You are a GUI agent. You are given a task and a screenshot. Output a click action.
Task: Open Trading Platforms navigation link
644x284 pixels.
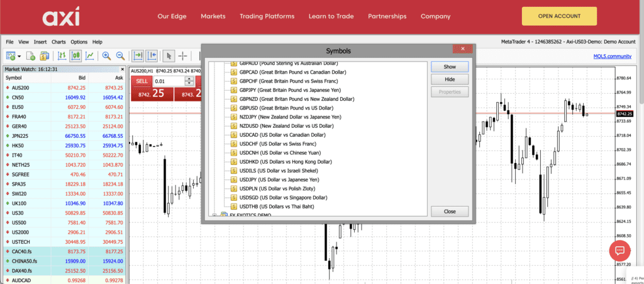pos(267,16)
